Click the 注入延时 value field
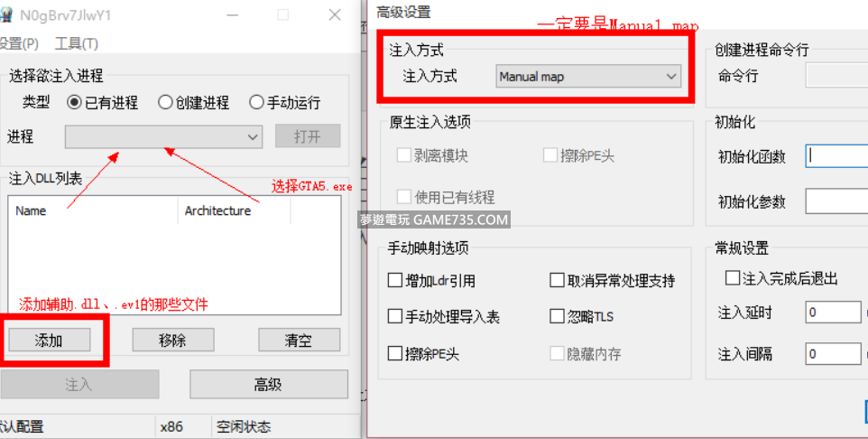 pos(833,312)
